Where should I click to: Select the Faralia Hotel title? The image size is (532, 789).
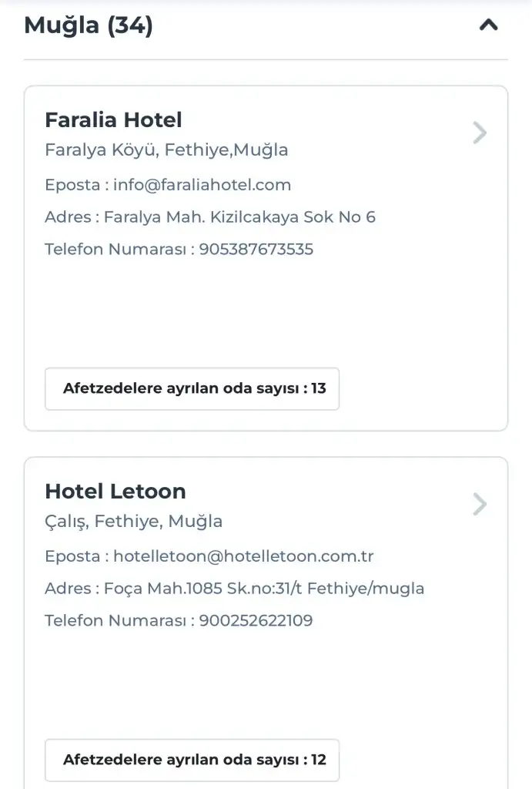coord(113,120)
